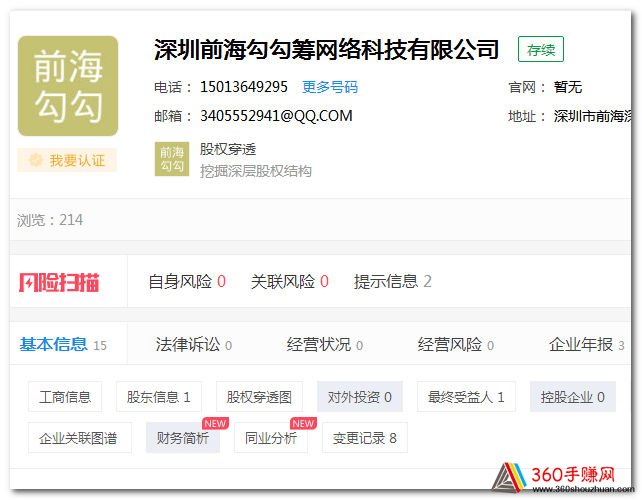Open 提示信息 2 notices
642x500 pixels.
coord(393,281)
